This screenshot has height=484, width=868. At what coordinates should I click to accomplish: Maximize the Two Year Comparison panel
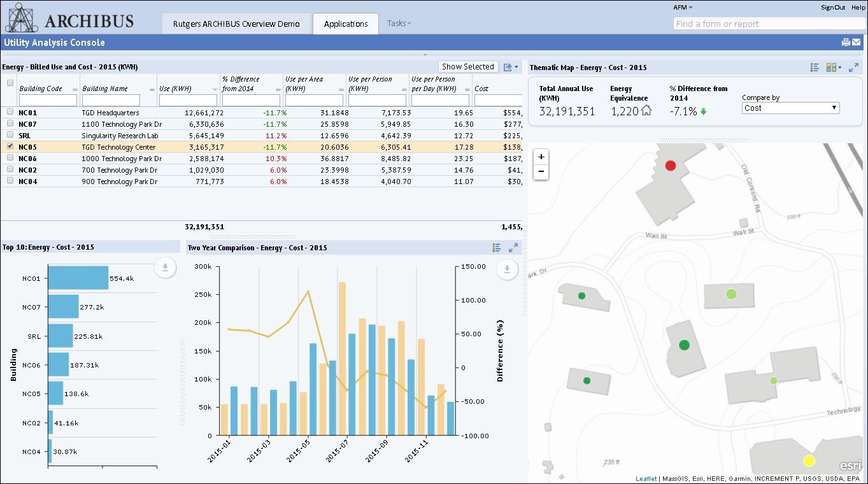(x=513, y=248)
